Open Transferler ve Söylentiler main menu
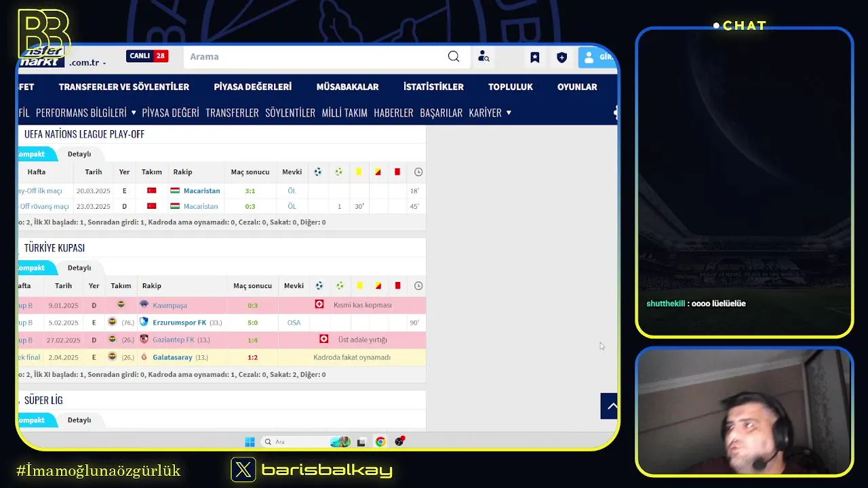868x488 pixels. (x=124, y=87)
